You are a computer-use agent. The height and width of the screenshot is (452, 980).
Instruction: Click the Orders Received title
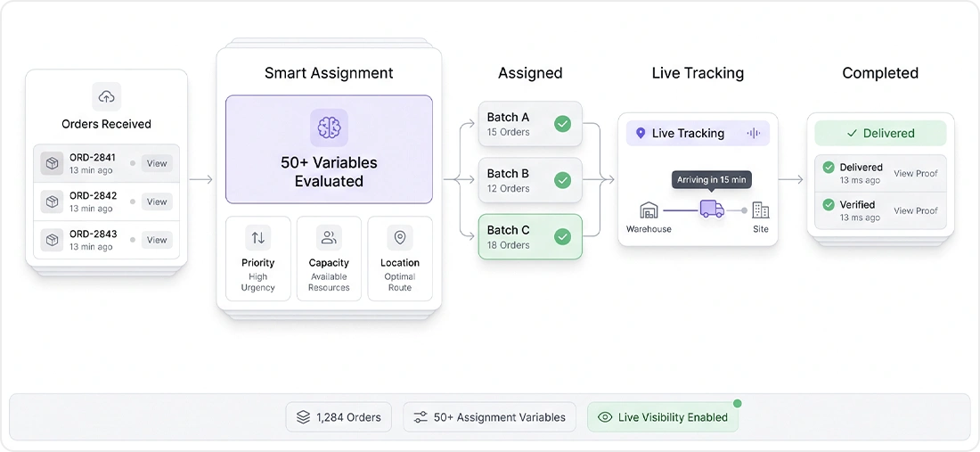(106, 124)
